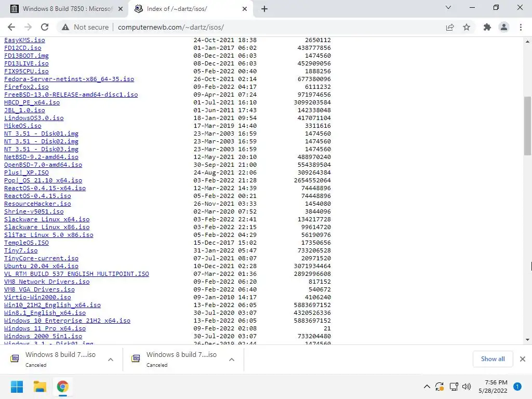Open the volume tray icon
The image size is (532, 399).
[x=467, y=387]
